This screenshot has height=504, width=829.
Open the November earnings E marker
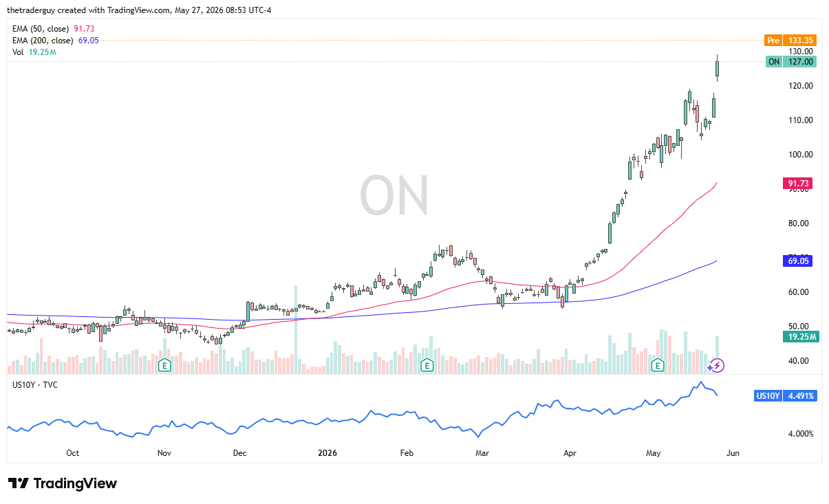click(x=164, y=365)
